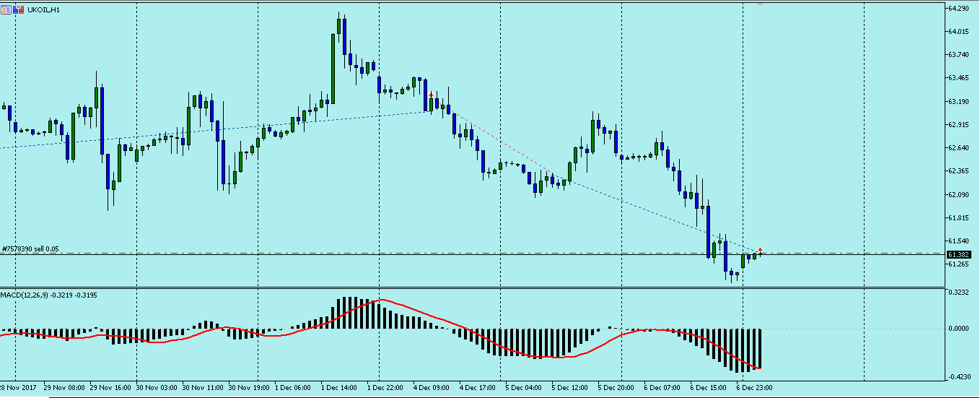Image resolution: width=980 pixels, height=398 pixels.
Task: Click the 30 Nov 19:00 time label
Action: pyautogui.click(x=250, y=388)
